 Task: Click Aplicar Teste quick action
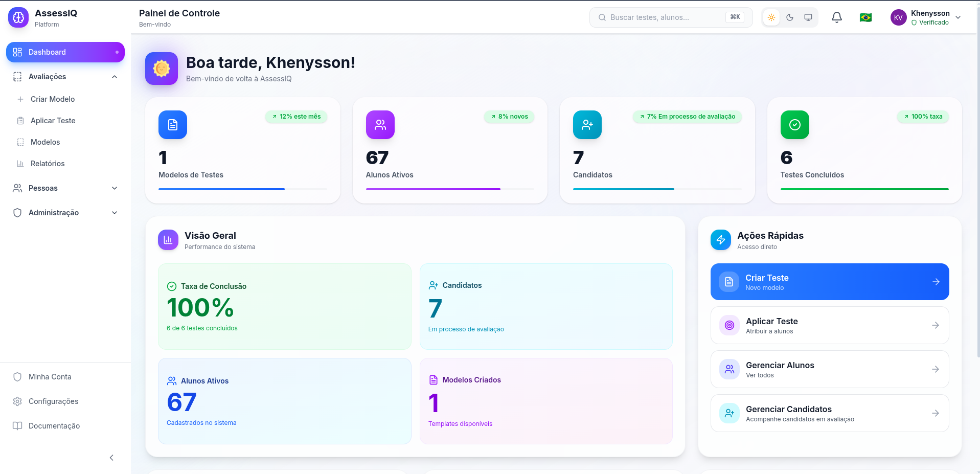tap(830, 325)
